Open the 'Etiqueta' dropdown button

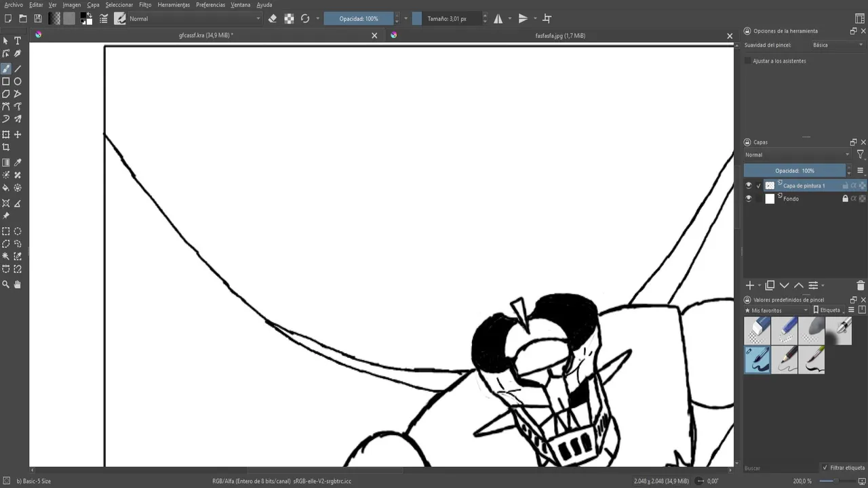(829, 310)
